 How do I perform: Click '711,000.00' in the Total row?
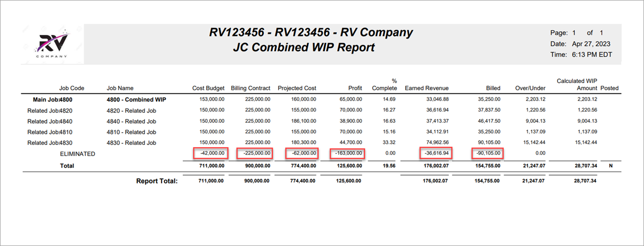(x=212, y=166)
